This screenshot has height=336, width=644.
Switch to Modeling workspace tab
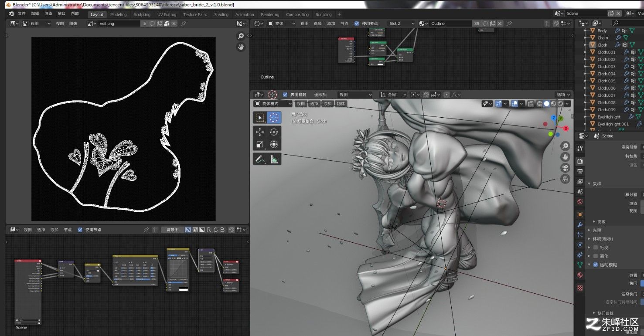[118, 14]
